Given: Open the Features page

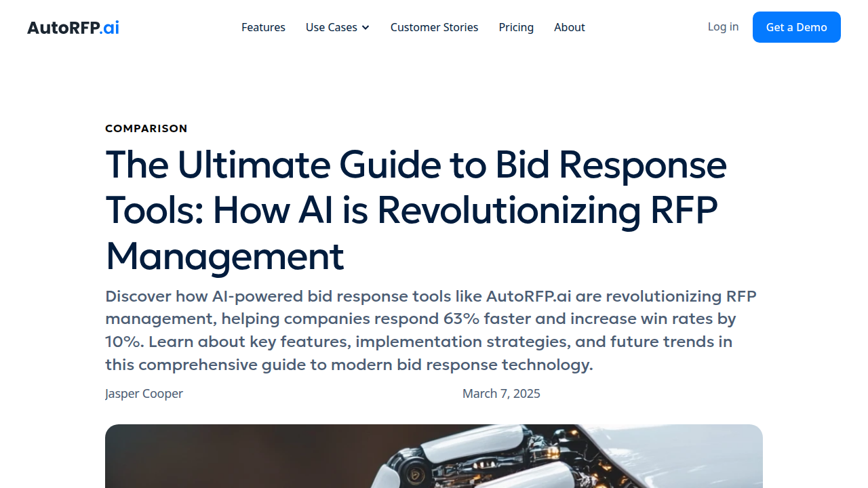Looking at the screenshot, I should [x=263, y=27].
